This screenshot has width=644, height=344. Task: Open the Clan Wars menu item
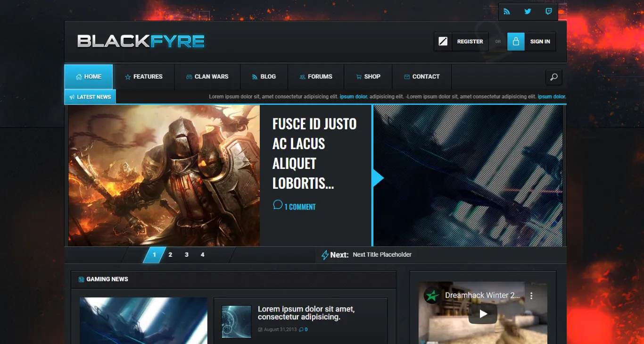pyautogui.click(x=207, y=76)
